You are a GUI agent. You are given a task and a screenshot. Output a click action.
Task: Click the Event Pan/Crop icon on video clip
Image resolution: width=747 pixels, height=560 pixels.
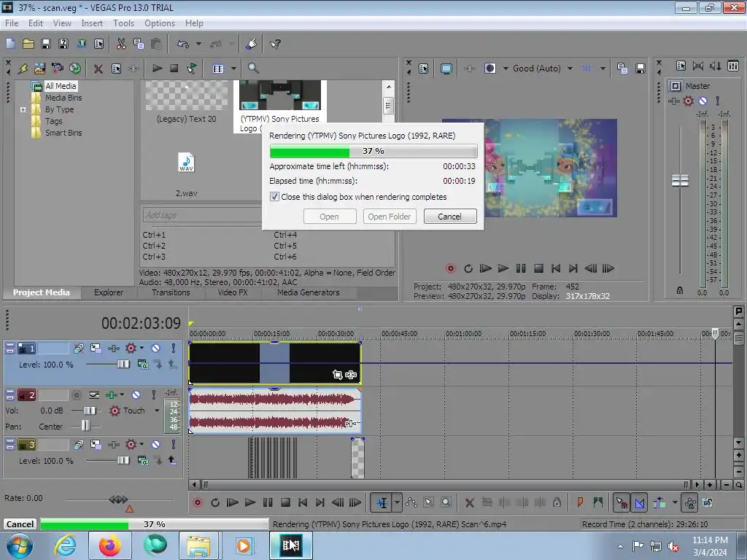tap(337, 375)
